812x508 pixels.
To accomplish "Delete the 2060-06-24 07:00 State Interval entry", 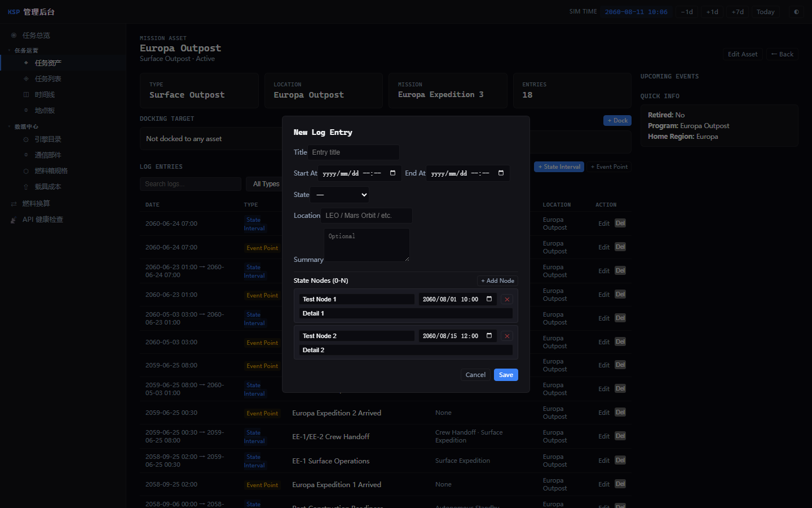I will 620,224.
